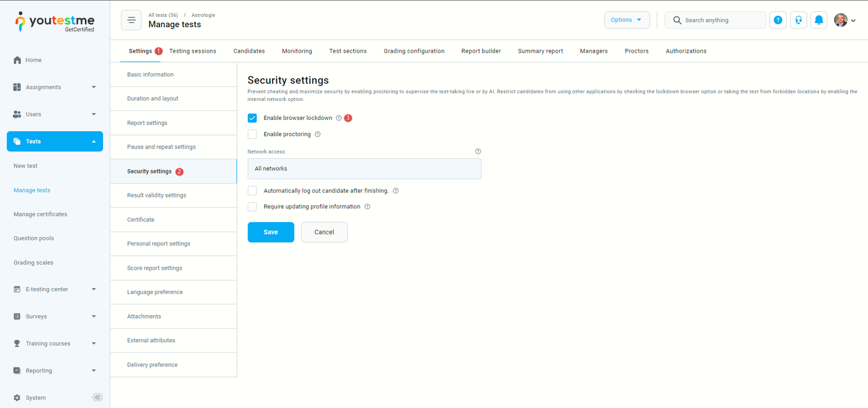Click the hamburger menu icon

coord(131,20)
